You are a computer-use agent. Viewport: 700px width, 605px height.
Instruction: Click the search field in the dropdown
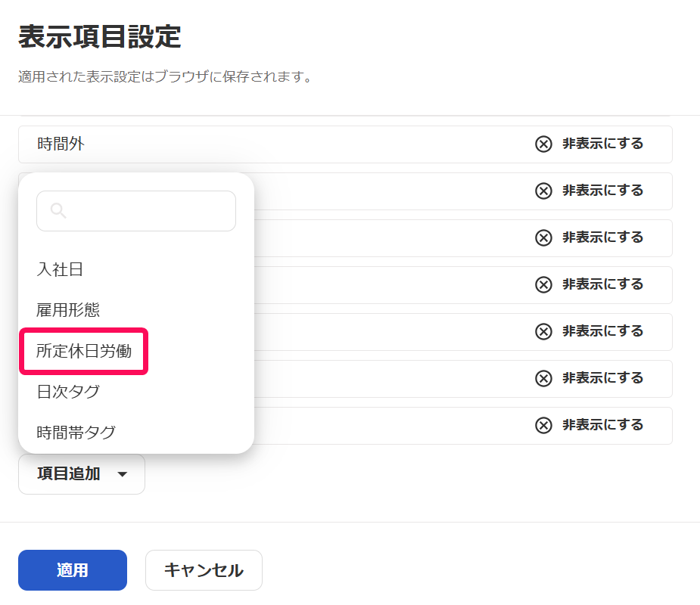click(x=136, y=211)
